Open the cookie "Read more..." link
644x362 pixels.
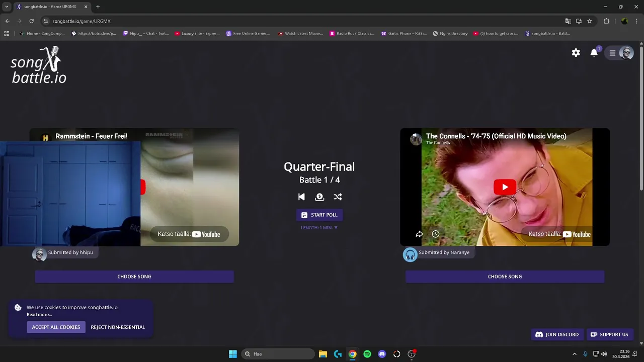coord(39,315)
